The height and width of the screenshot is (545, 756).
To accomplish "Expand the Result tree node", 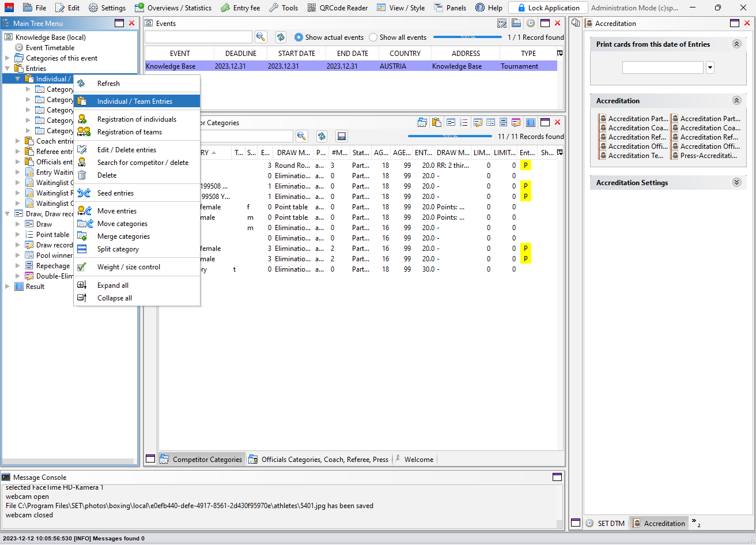I will (x=7, y=287).
